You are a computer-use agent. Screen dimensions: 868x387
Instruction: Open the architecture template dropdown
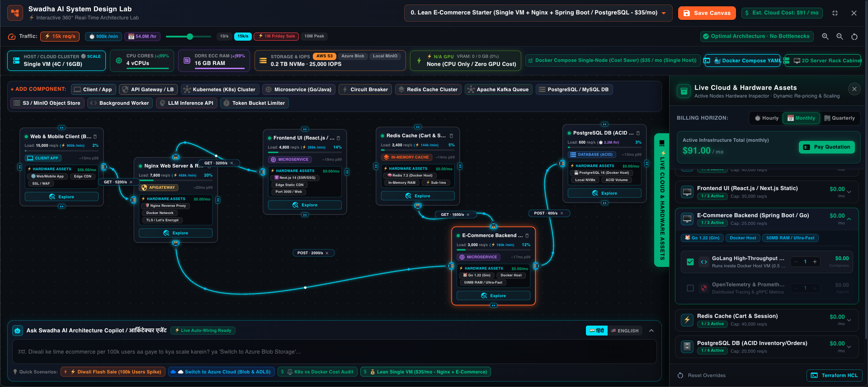pos(538,13)
